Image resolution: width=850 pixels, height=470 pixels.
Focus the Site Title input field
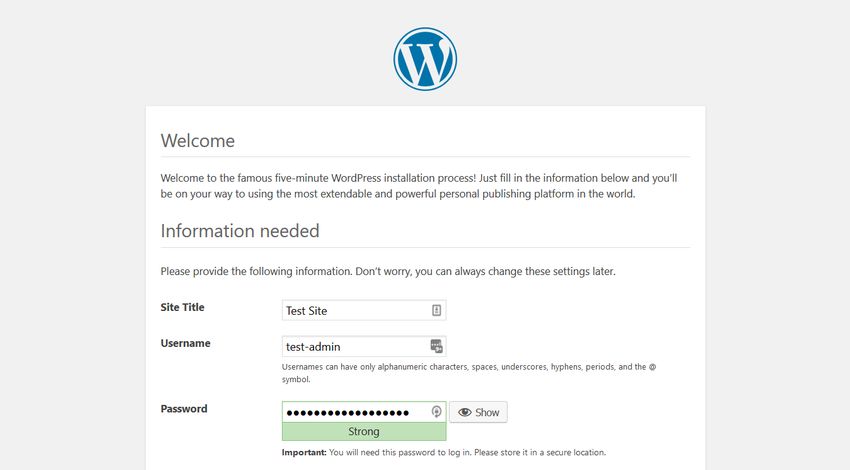[x=364, y=310]
